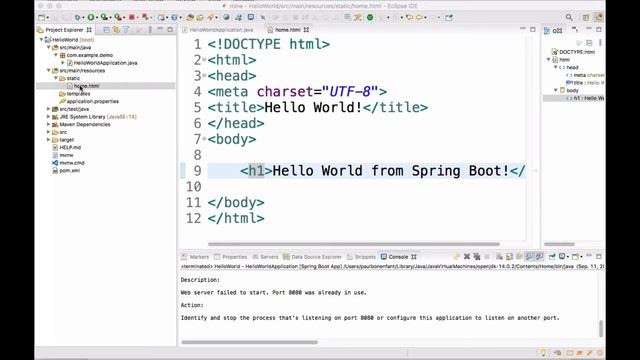Collapse the static folder node
This screenshot has height=360, width=640.
56,78
